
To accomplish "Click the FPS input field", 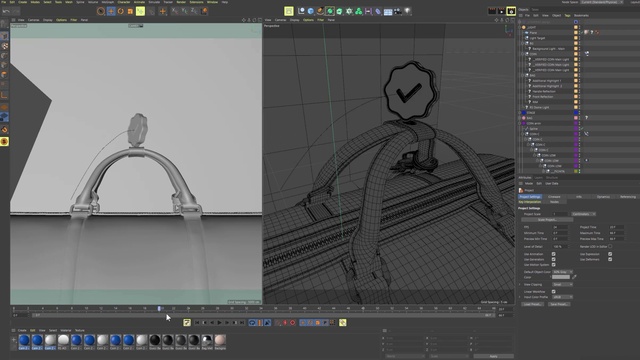I will point(560,227).
